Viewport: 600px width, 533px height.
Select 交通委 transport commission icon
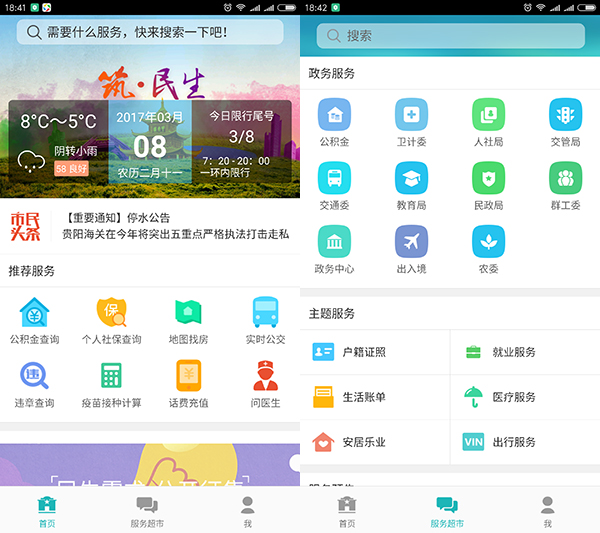[x=334, y=186]
